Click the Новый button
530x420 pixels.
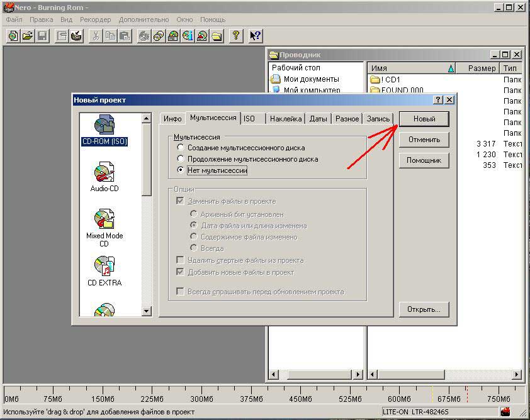(x=424, y=119)
